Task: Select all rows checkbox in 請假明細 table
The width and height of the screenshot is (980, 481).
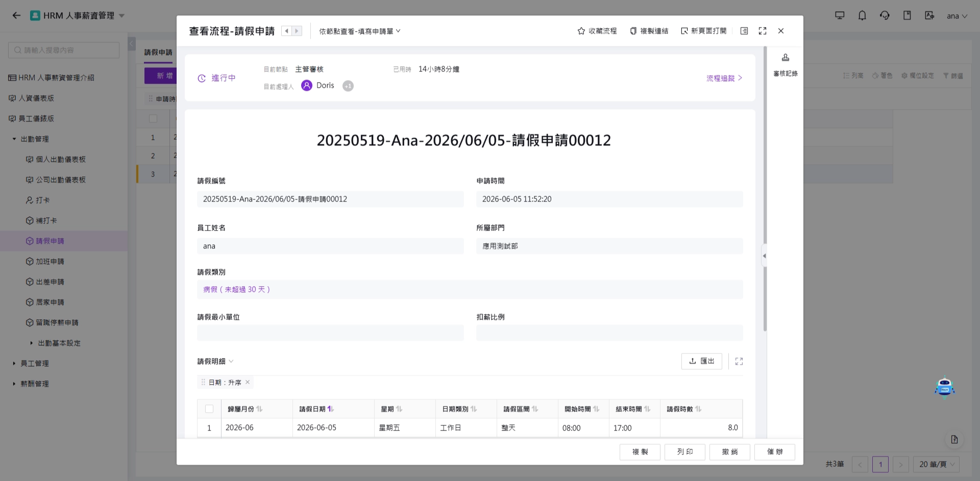Action: [209, 409]
